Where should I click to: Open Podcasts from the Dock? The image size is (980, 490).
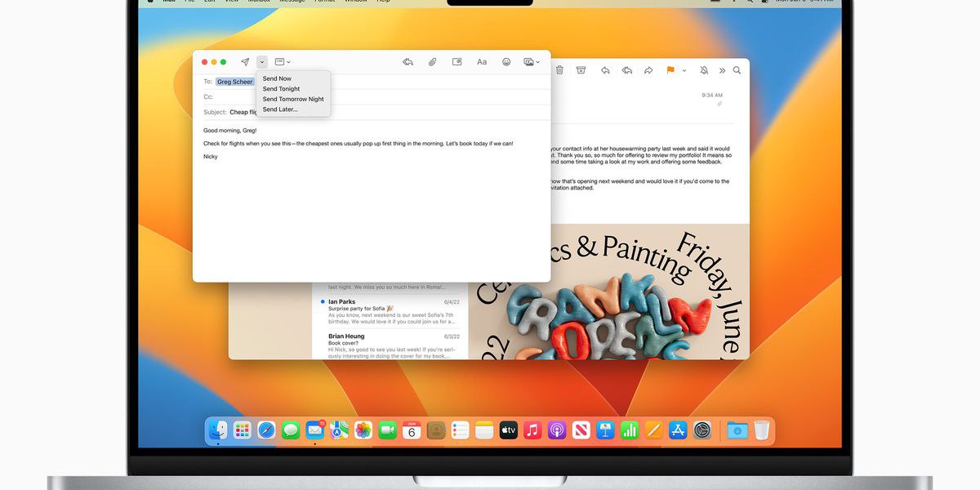tap(557, 430)
